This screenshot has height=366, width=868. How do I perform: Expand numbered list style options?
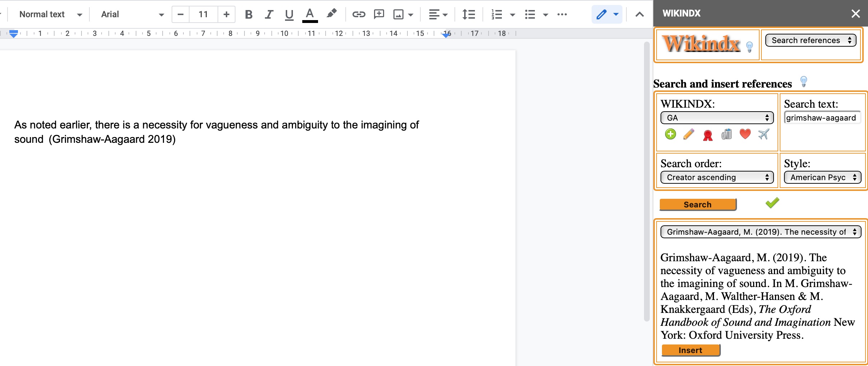point(513,15)
